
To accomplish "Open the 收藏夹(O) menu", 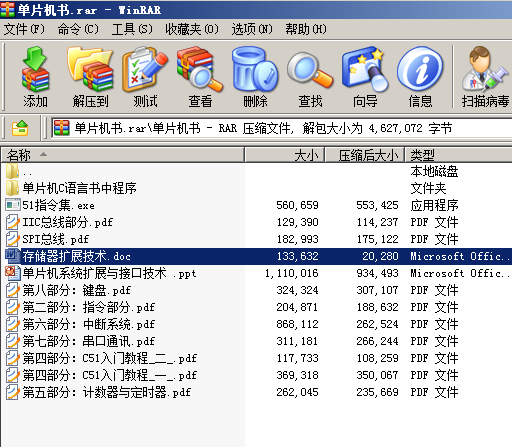I will click(192, 29).
